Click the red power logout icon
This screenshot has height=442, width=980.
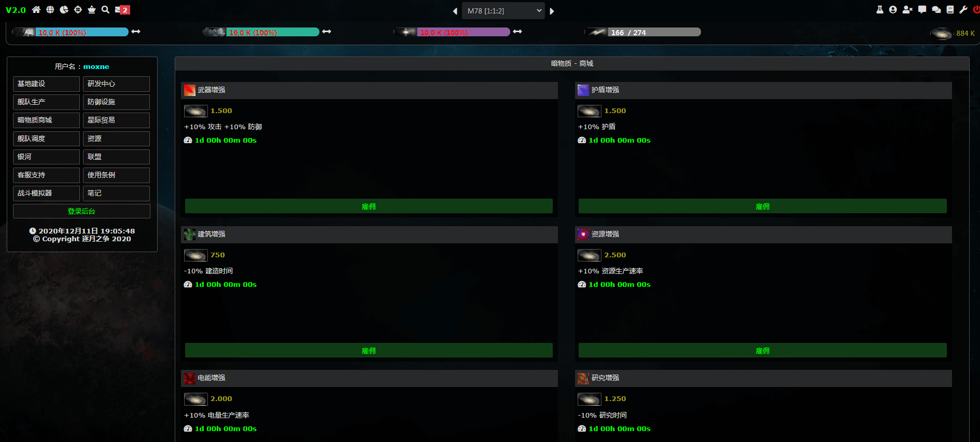976,10
